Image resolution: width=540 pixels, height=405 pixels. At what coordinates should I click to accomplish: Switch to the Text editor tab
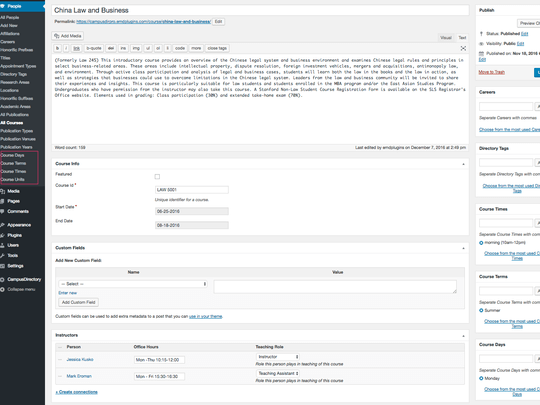click(462, 38)
